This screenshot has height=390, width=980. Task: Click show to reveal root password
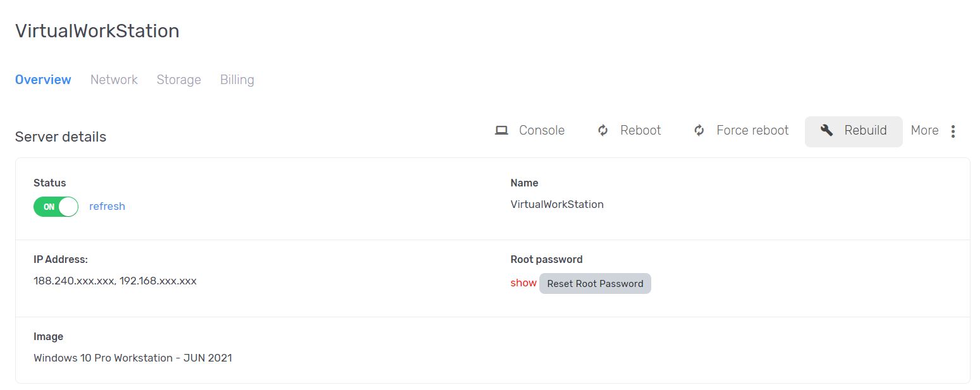tap(524, 283)
